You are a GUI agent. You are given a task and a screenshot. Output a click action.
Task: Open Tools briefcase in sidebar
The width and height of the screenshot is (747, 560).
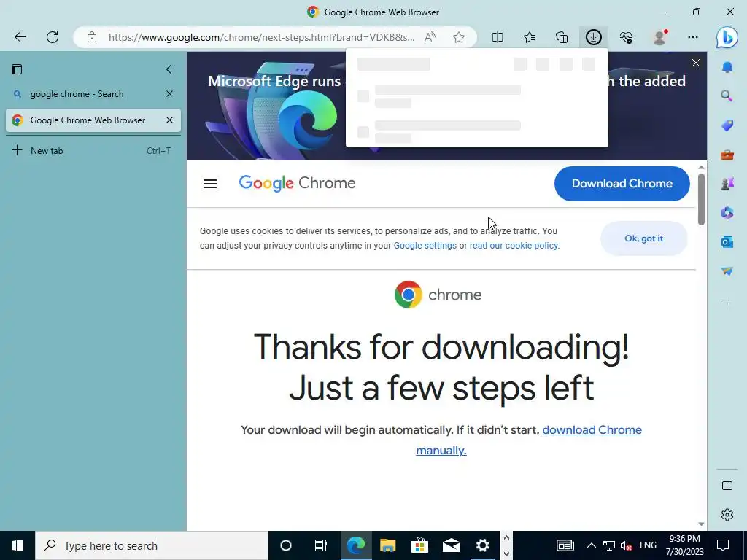[x=727, y=155]
